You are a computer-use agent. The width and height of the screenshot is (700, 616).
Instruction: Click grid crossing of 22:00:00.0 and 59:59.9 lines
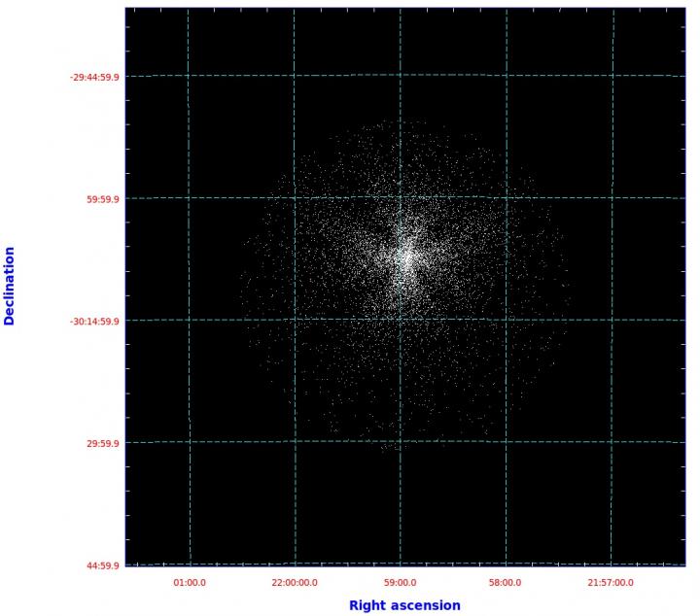tap(295, 197)
